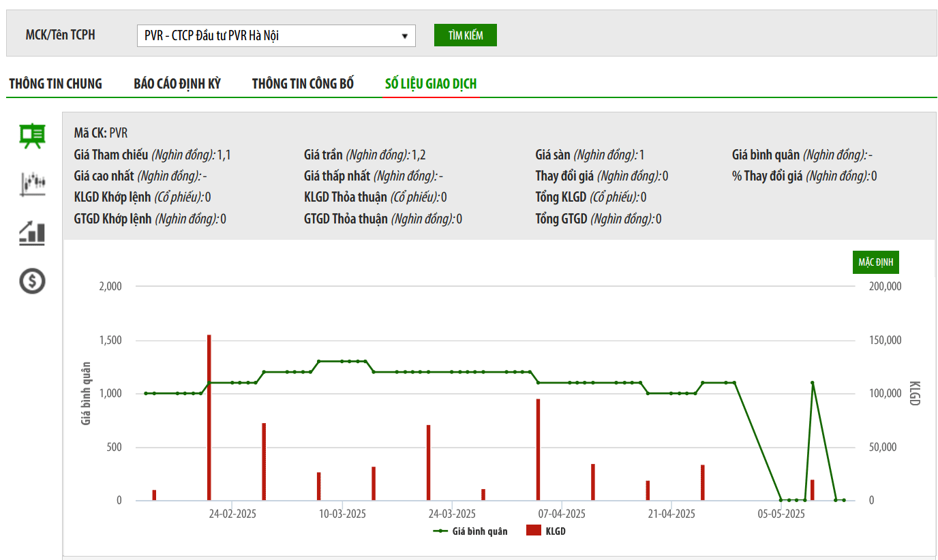Click the last price point on the line
Viewport: 938px width, 560px height.
click(843, 500)
